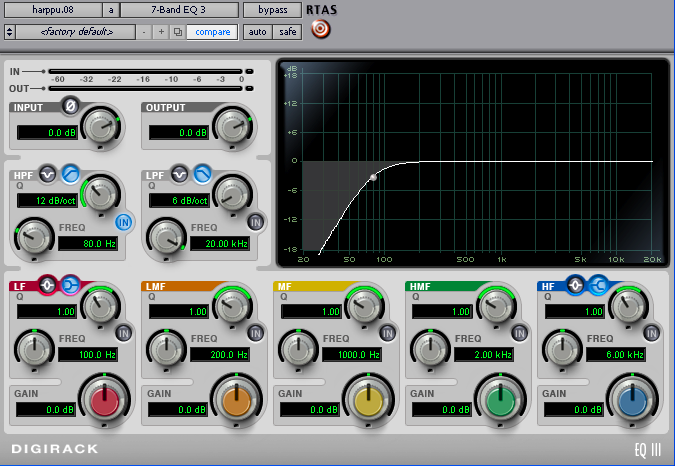Click the LMF Q 1.00 value field
This screenshot has width=675, height=466.
[179, 312]
